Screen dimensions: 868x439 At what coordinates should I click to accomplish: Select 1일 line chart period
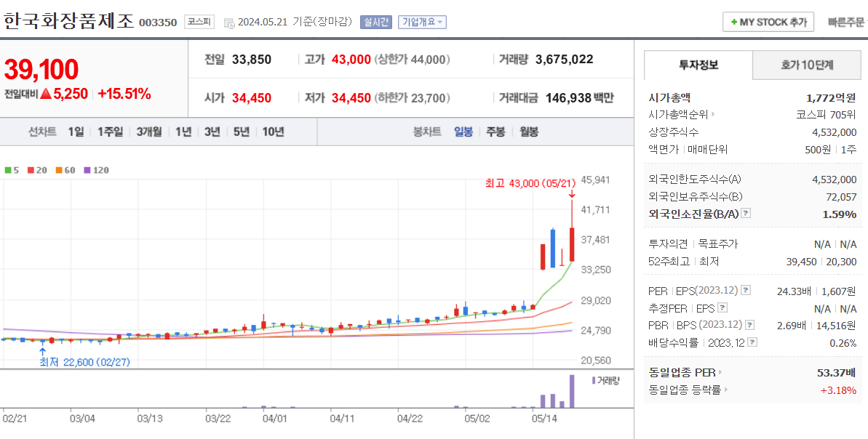pyautogui.click(x=76, y=132)
